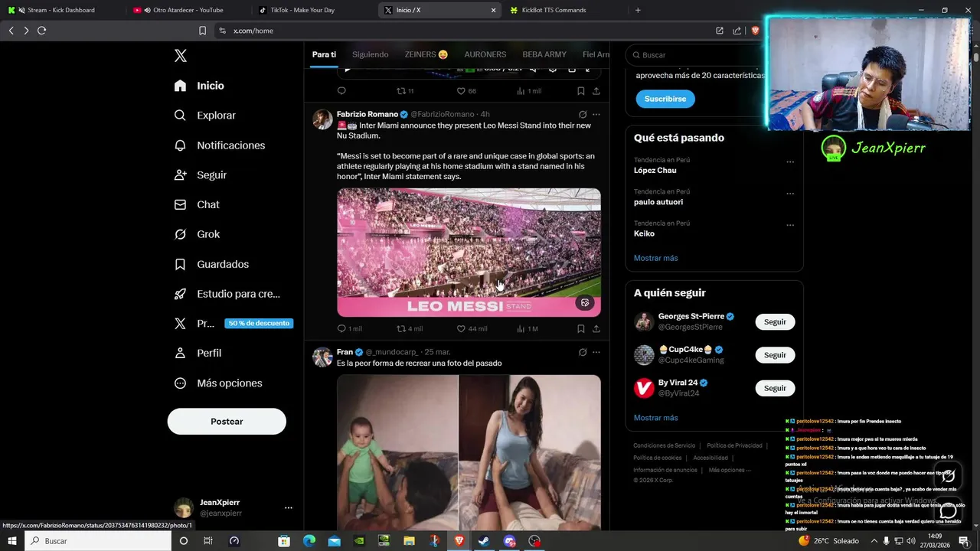Share the Fabrizio Romano post
The width and height of the screenshot is (980, 551).
pyautogui.click(x=596, y=328)
